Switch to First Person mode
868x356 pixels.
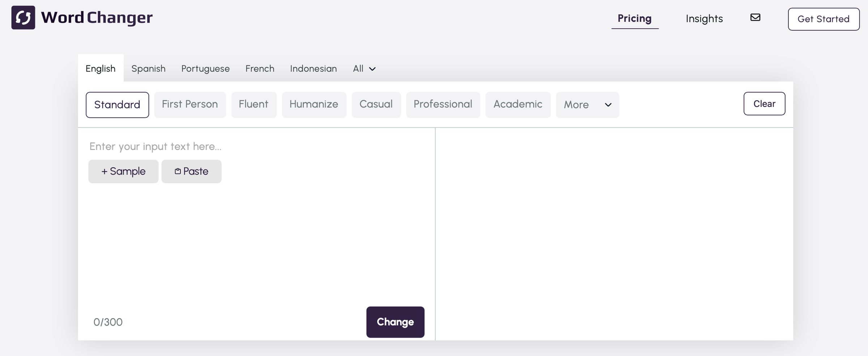(x=190, y=105)
